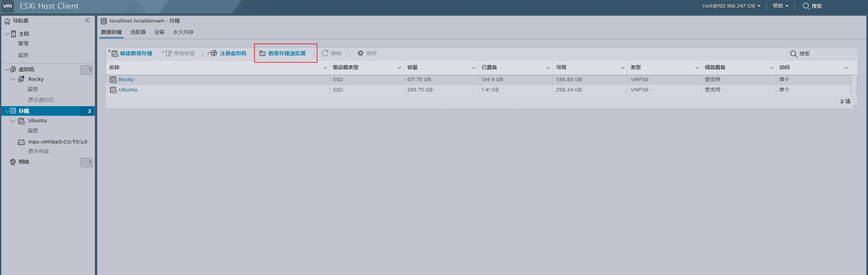Viewport: 868px width, 275px height.
Task: Click the Ubuntu datastore row icon in the table
Action: [x=113, y=90]
